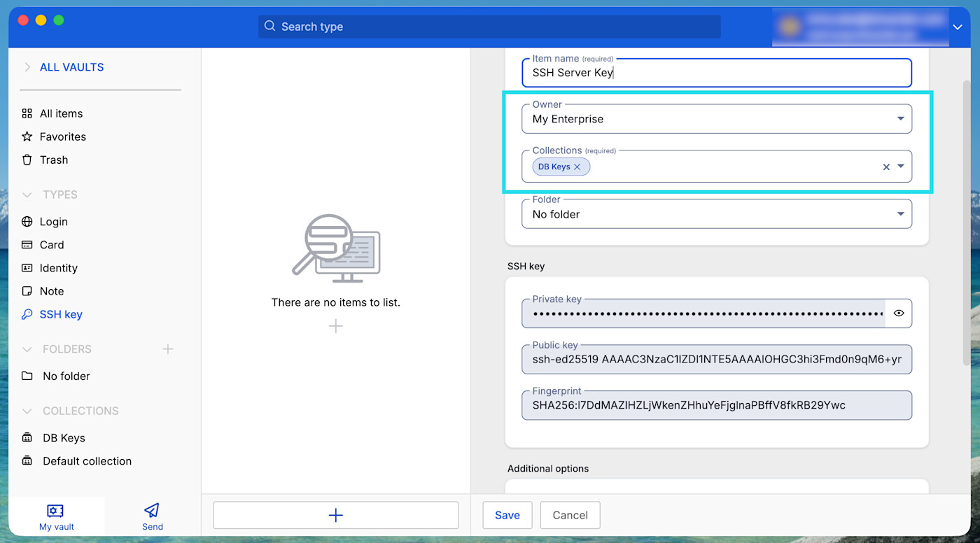
Task: Save the SSH Server Key item
Action: [x=507, y=515]
